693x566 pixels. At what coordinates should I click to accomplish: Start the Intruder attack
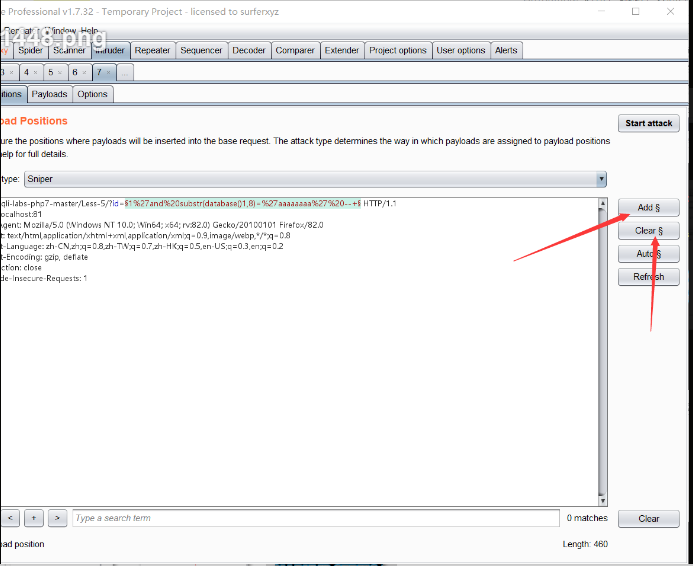648,123
